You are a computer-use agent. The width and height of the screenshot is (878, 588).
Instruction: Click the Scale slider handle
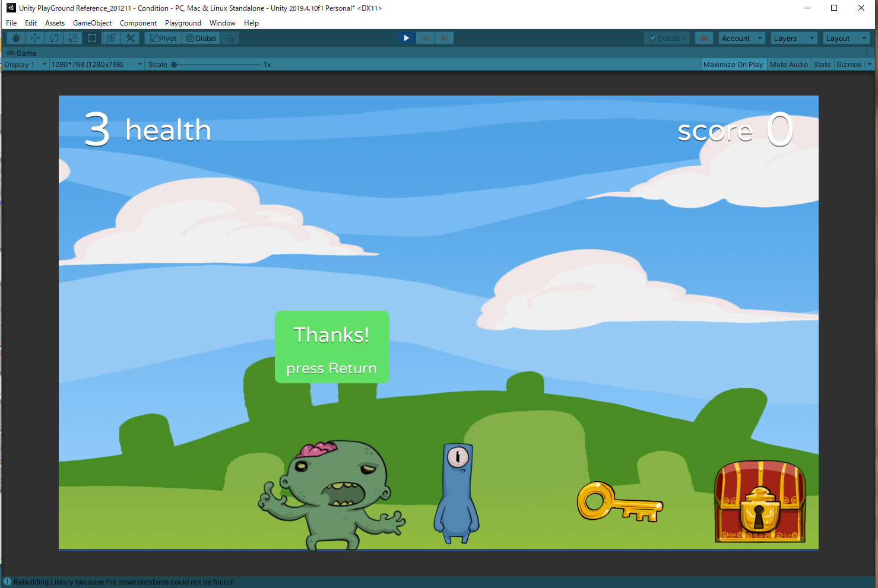174,65
